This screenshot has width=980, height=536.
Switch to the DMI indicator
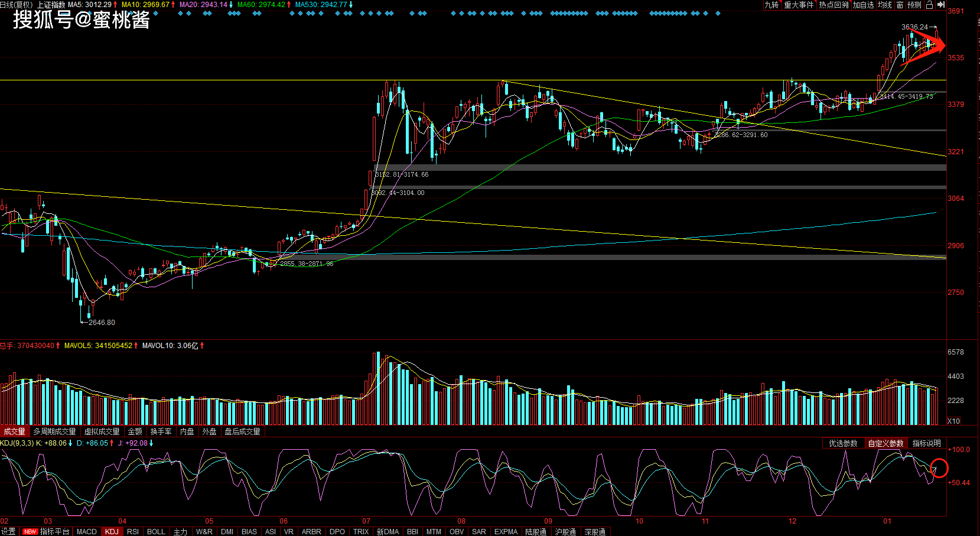point(227,532)
